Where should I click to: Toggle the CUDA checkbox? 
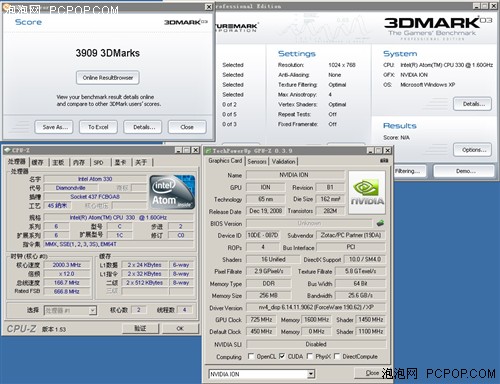coord(282,356)
